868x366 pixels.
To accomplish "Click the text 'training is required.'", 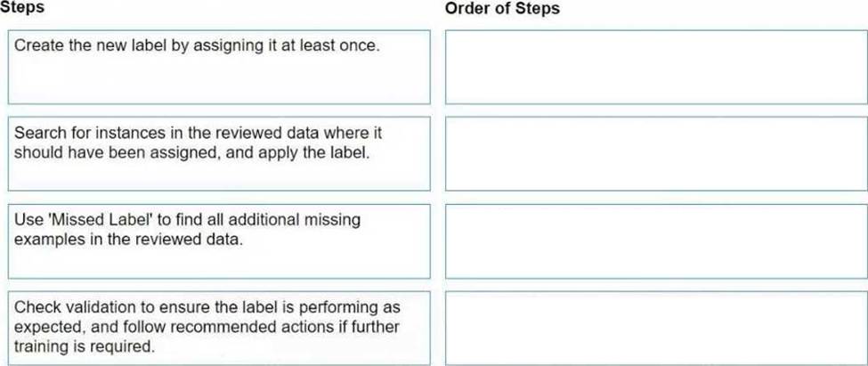I will [x=84, y=347].
